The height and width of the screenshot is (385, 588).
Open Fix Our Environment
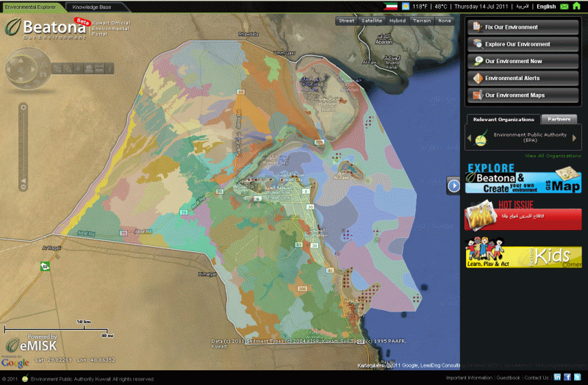coord(523,27)
